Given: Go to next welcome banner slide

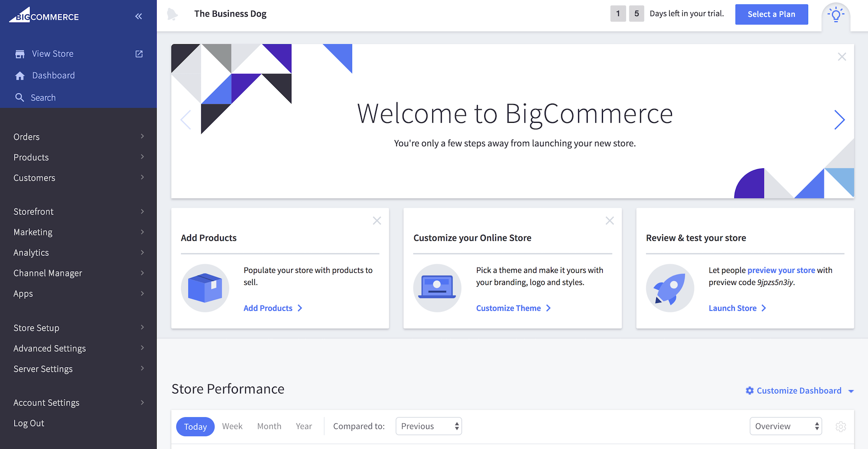Looking at the screenshot, I should point(839,120).
